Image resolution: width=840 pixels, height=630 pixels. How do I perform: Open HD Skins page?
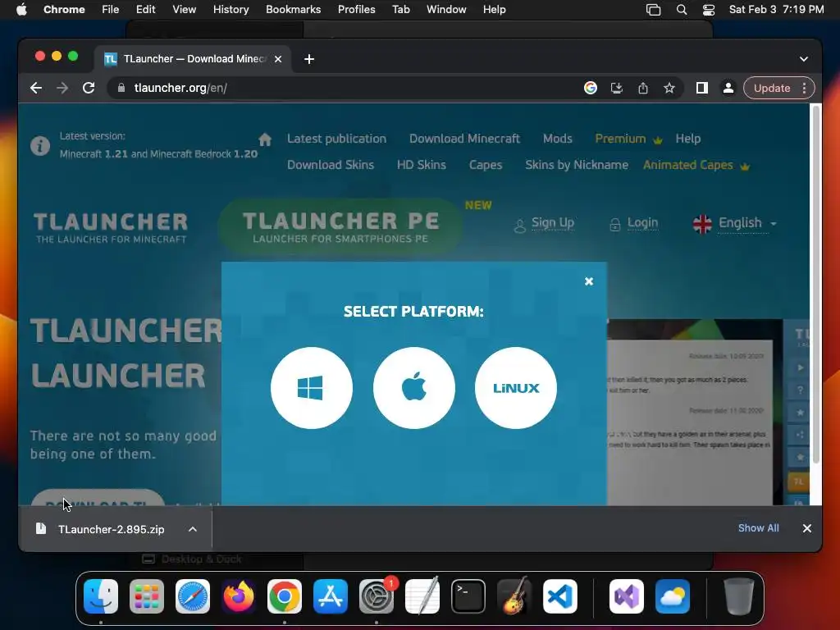pyautogui.click(x=421, y=165)
